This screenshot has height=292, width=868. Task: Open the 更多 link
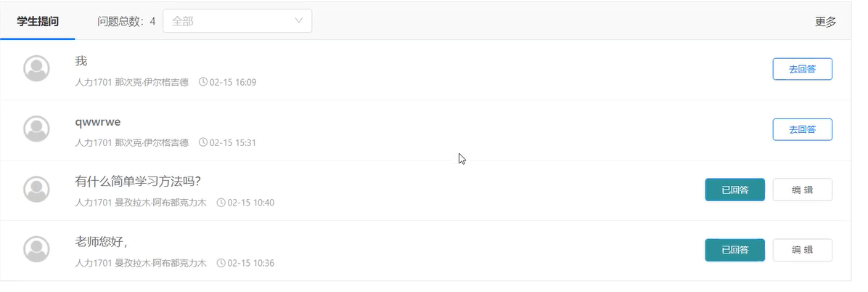[x=825, y=22]
